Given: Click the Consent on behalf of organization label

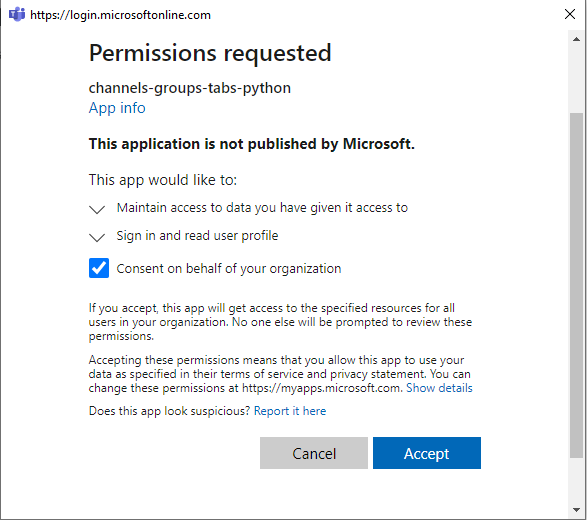Looking at the screenshot, I should pos(229,268).
